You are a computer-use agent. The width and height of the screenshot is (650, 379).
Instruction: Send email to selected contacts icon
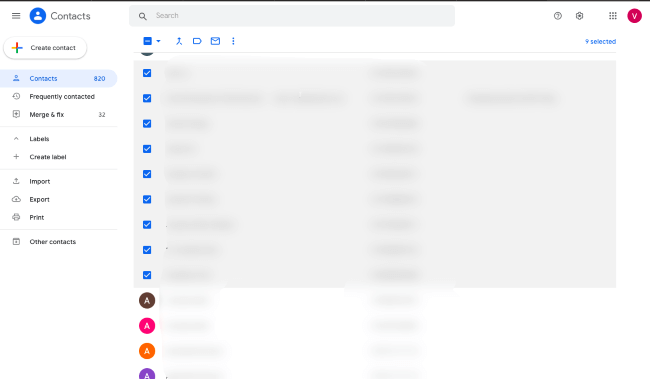coord(215,41)
